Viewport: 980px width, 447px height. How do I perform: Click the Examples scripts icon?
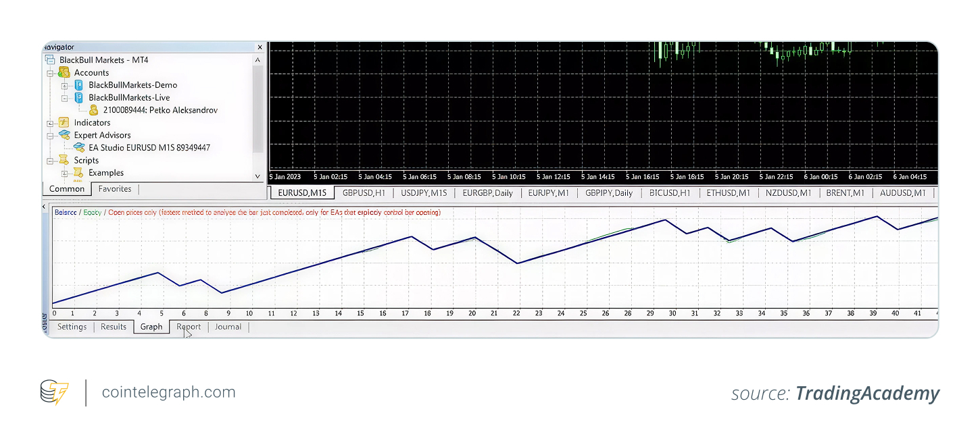80,172
